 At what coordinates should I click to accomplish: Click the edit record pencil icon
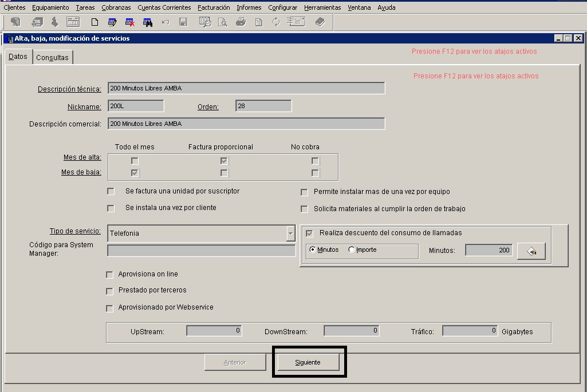[112, 22]
